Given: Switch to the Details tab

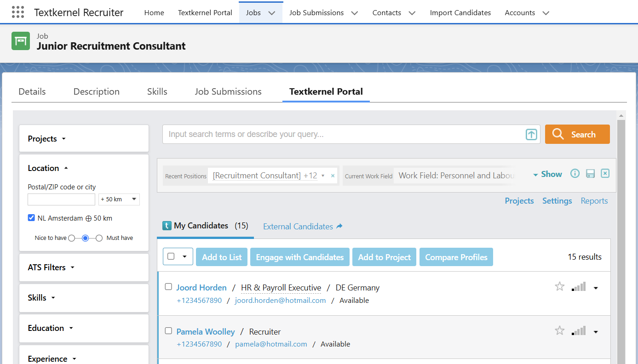Looking at the screenshot, I should click(x=32, y=91).
